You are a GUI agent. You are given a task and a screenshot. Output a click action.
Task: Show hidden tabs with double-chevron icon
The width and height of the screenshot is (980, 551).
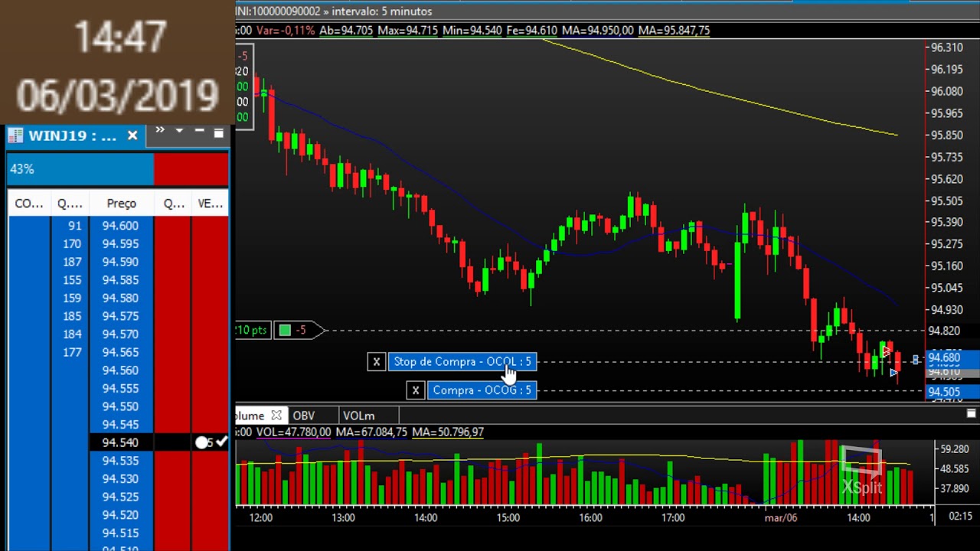[x=160, y=131]
